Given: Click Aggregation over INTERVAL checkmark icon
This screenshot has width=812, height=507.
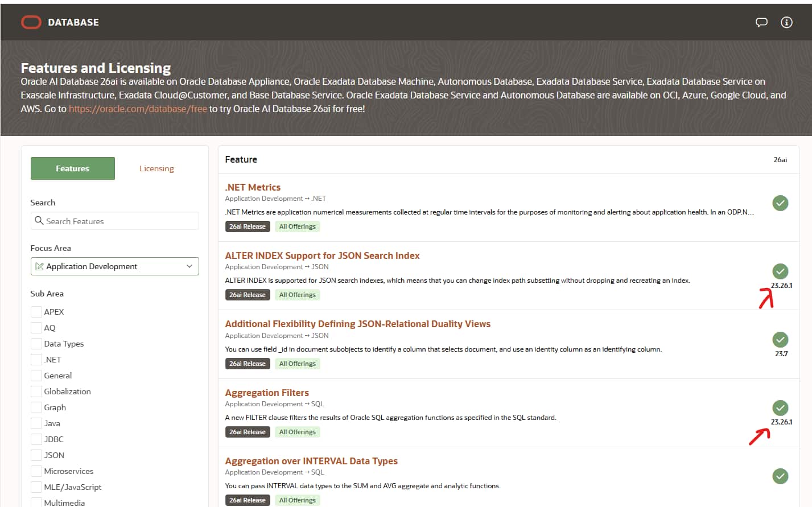Looking at the screenshot, I should pyautogui.click(x=780, y=476).
